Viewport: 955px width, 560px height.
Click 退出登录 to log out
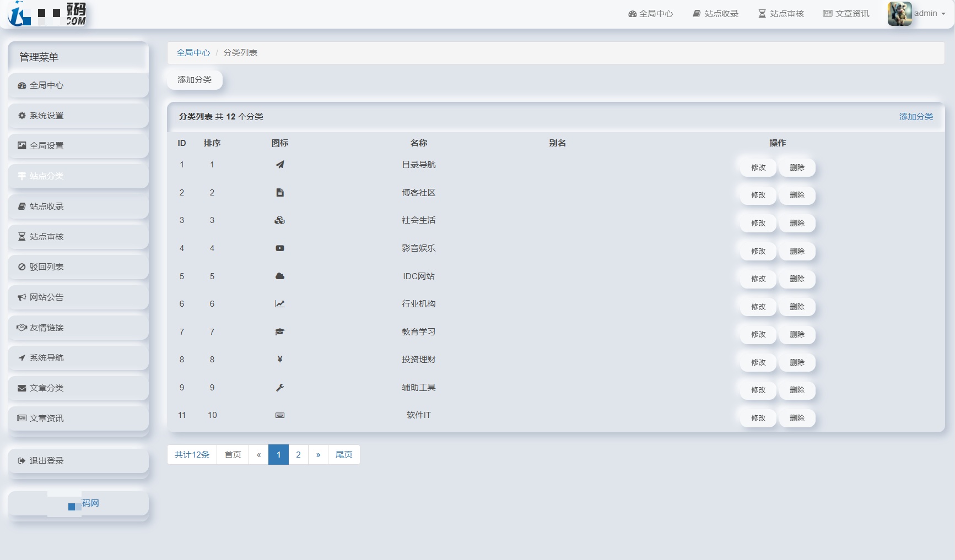[x=78, y=461]
